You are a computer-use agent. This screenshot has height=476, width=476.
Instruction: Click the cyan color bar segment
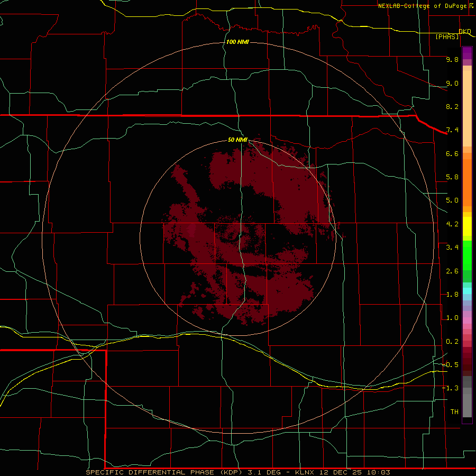tap(467, 290)
